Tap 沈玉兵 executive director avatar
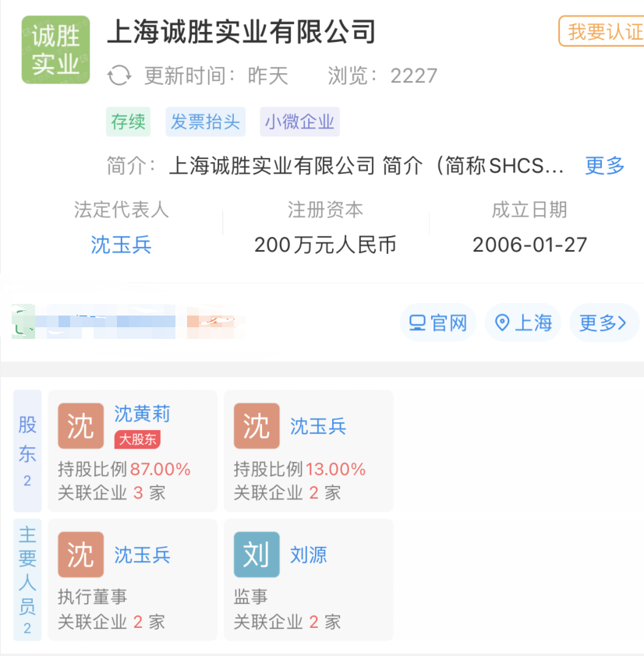The width and height of the screenshot is (644, 656). 80,555
